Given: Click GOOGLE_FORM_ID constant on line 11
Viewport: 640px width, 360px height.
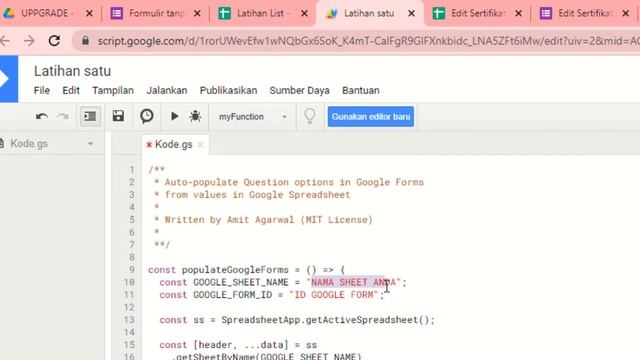Looking at the screenshot, I should (232, 295).
